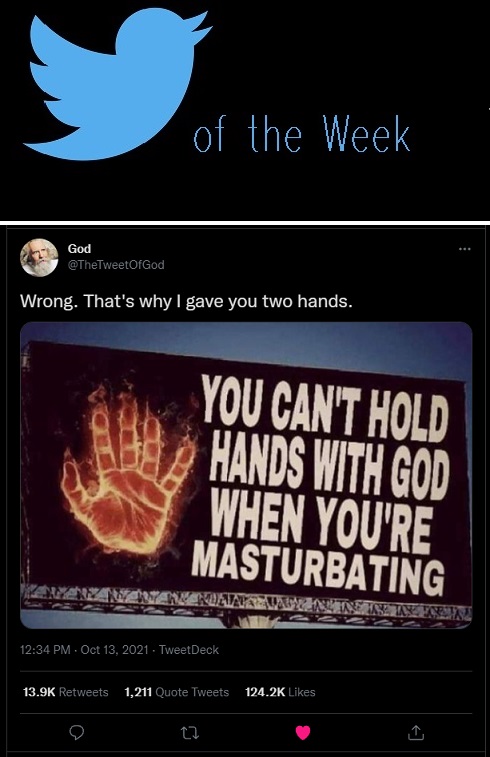Toggle the pink heart like button
490x757 pixels.
(x=303, y=733)
